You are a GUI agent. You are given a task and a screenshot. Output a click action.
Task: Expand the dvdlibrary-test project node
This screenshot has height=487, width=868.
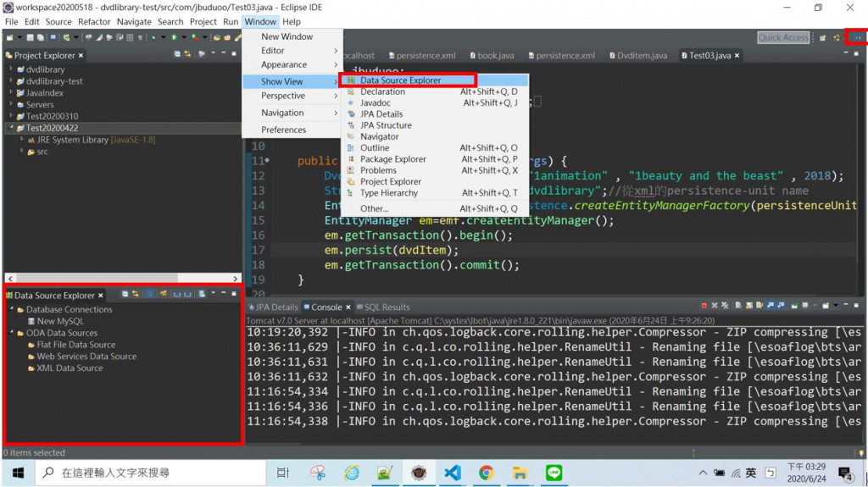pyautogui.click(x=11, y=80)
